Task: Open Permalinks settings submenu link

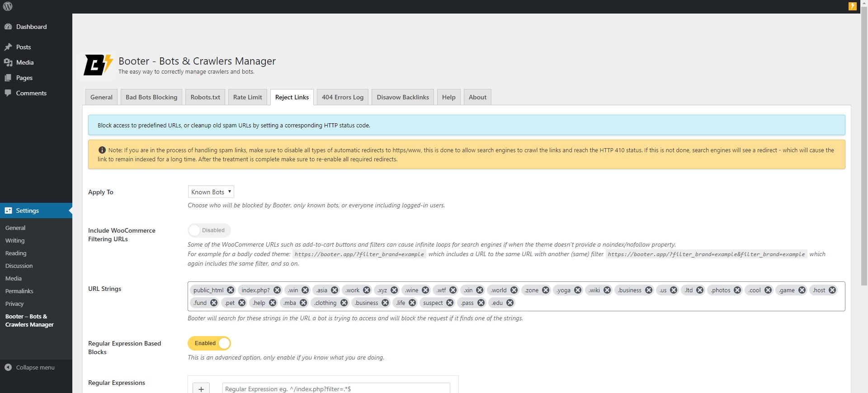Action: click(x=19, y=291)
